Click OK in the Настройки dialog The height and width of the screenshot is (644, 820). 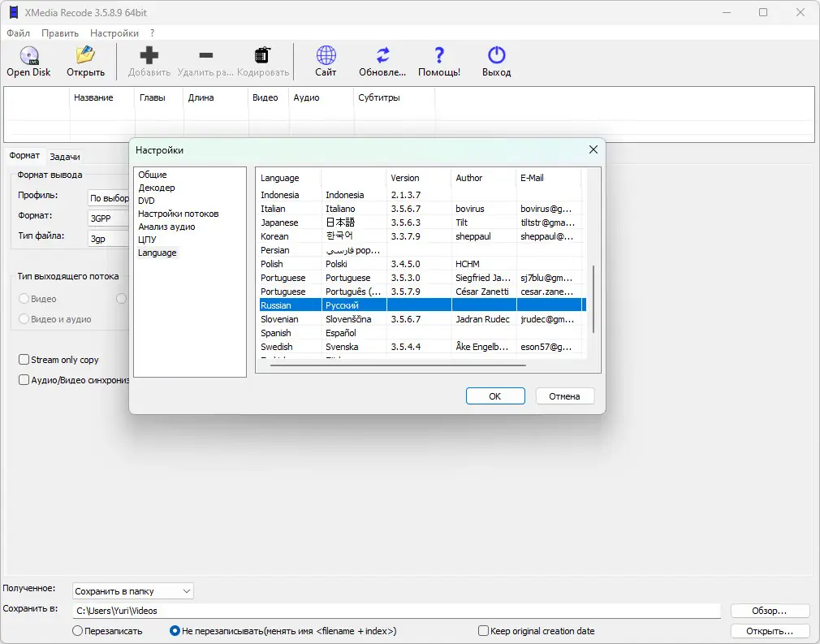pyautogui.click(x=495, y=396)
